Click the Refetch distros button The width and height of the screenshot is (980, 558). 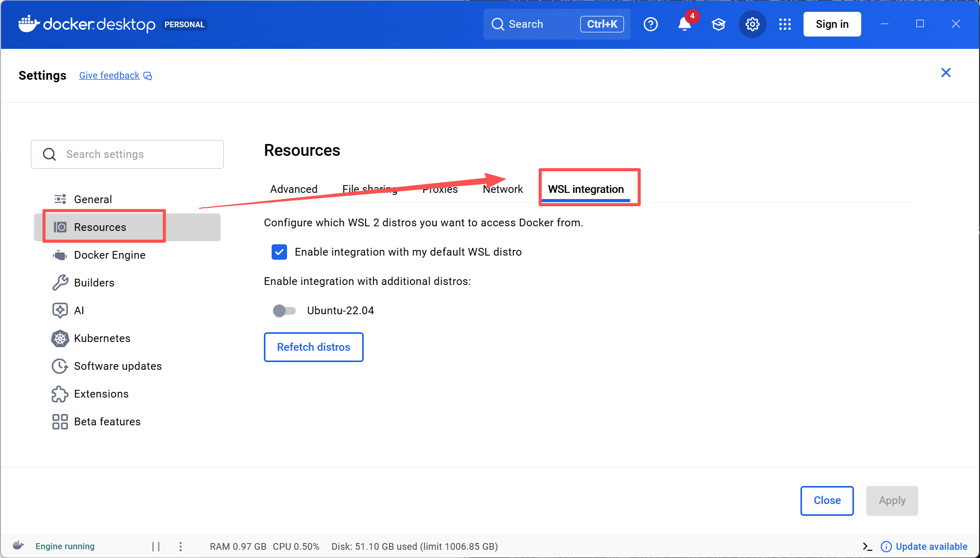click(314, 347)
